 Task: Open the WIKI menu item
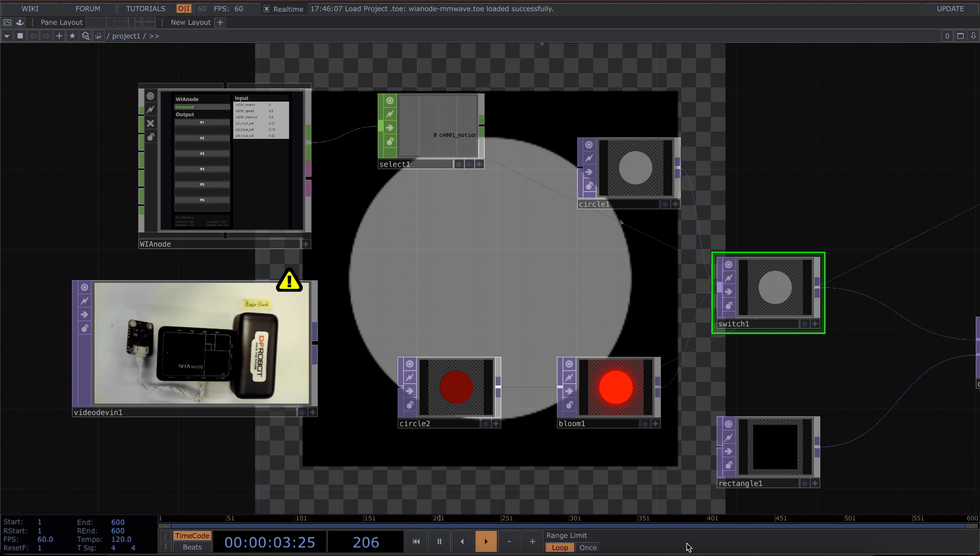click(x=30, y=9)
